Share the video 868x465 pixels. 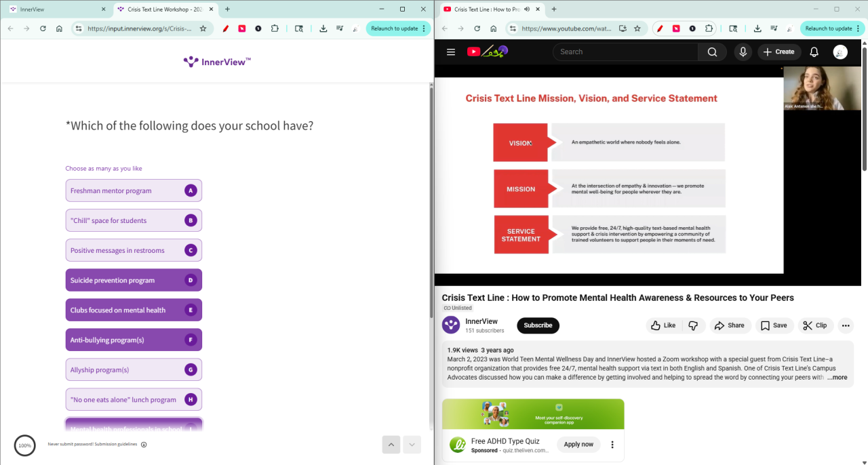click(730, 325)
